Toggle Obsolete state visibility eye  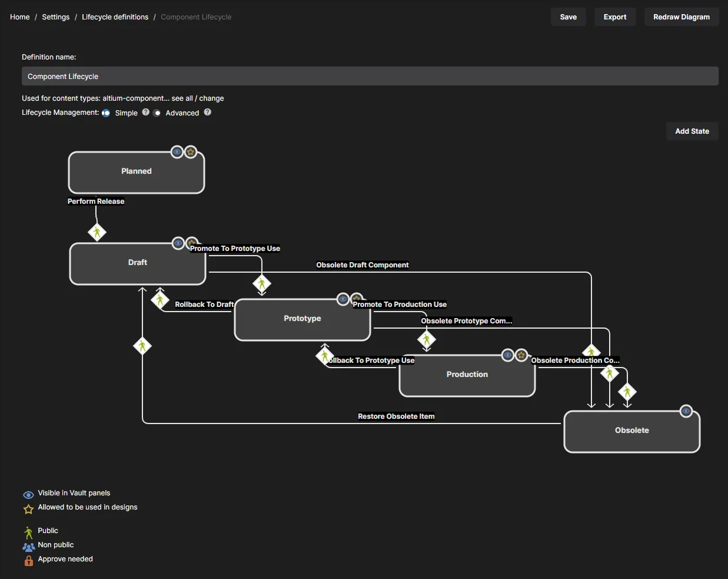tap(686, 411)
